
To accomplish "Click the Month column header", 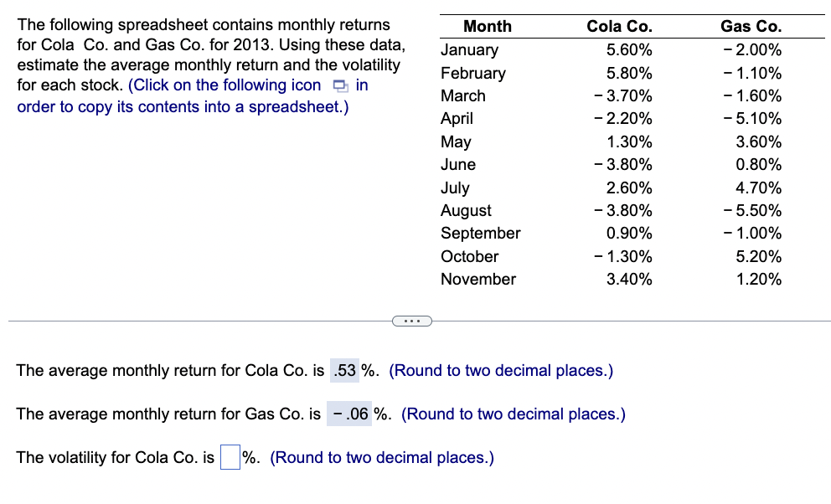I will pos(487,27).
